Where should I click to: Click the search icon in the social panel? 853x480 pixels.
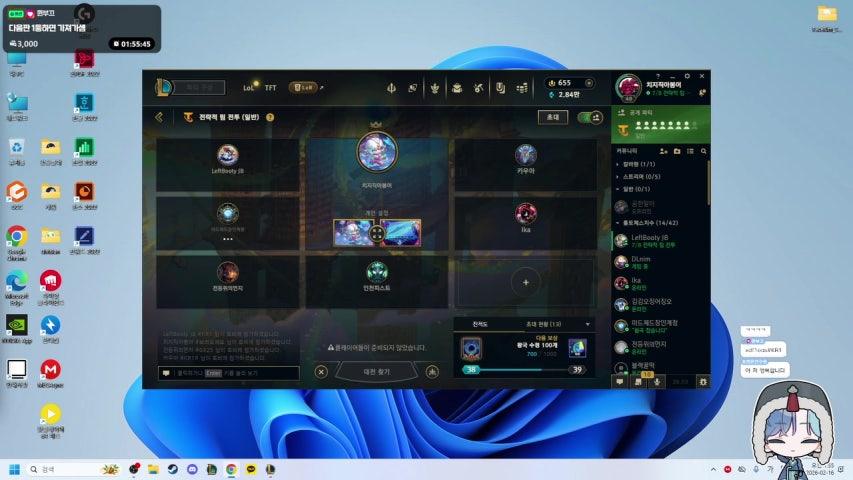click(x=704, y=151)
